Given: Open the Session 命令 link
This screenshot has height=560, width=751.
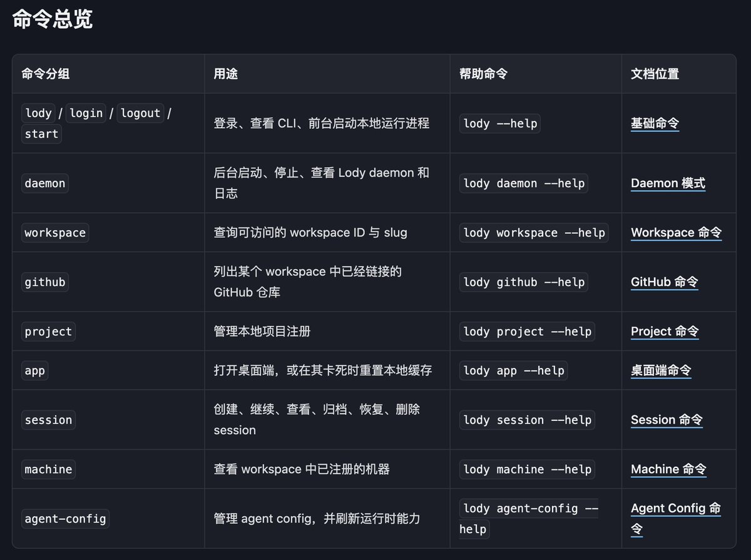Looking at the screenshot, I should [x=667, y=420].
